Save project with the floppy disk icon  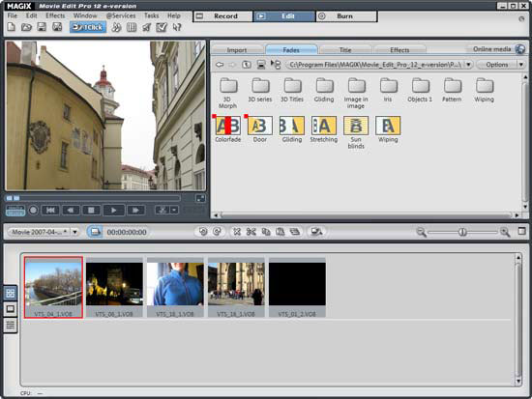pos(42,27)
